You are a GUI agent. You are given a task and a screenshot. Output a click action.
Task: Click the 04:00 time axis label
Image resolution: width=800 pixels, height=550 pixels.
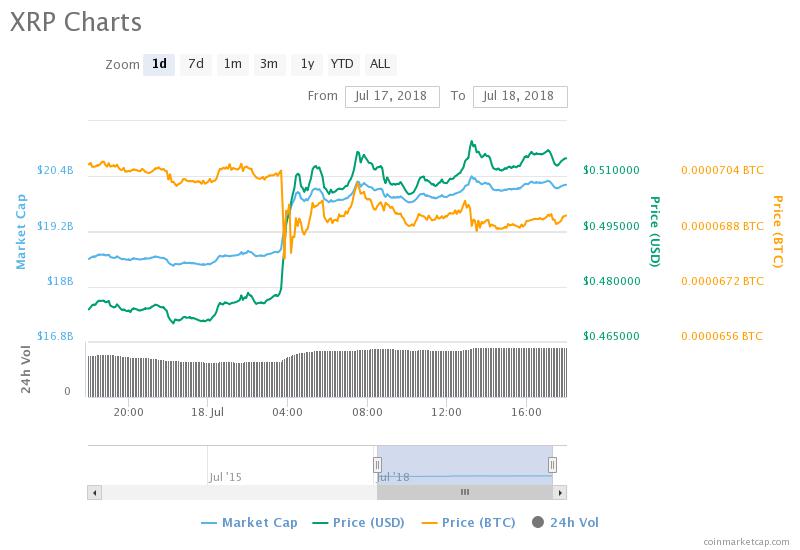pos(287,412)
